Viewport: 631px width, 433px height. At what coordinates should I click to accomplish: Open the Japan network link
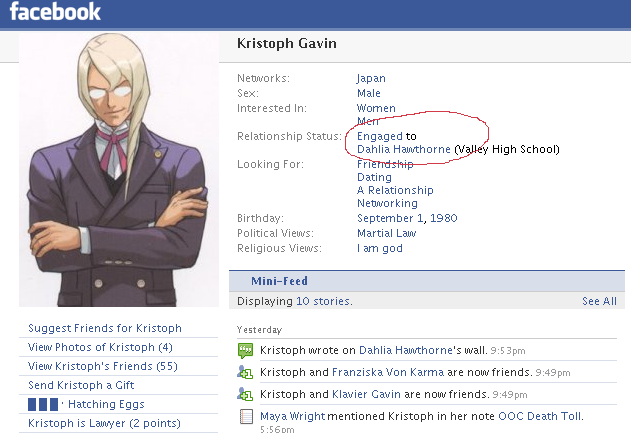(x=371, y=78)
